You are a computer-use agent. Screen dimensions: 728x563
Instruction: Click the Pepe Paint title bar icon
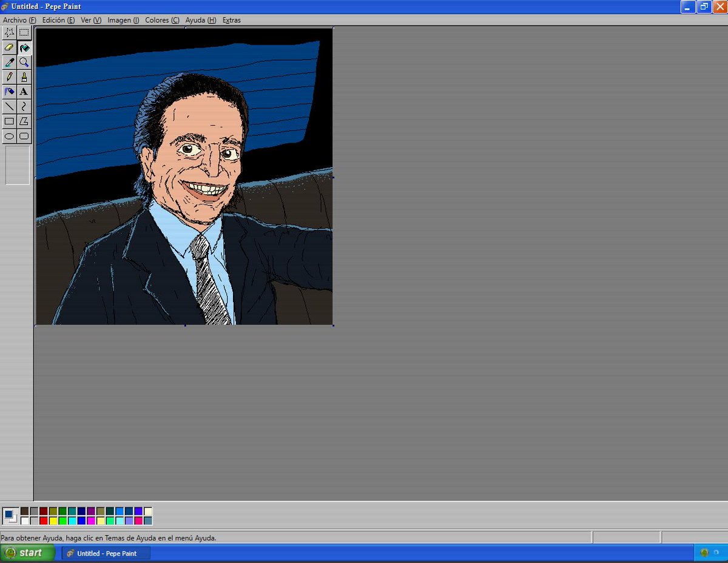[x=5, y=7]
